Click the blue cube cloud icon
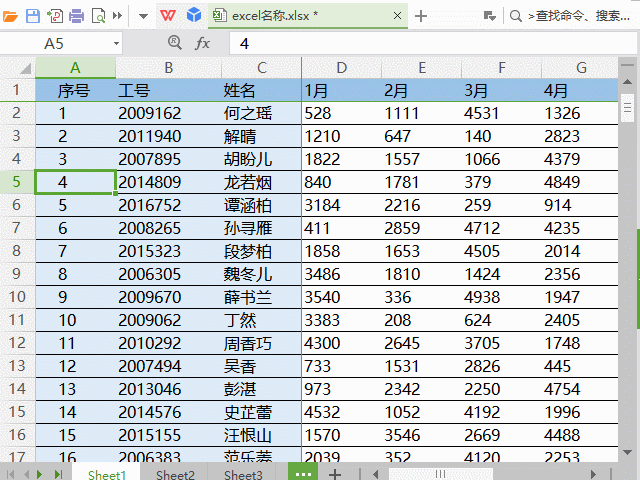This screenshot has height=480, width=640. click(x=194, y=16)
